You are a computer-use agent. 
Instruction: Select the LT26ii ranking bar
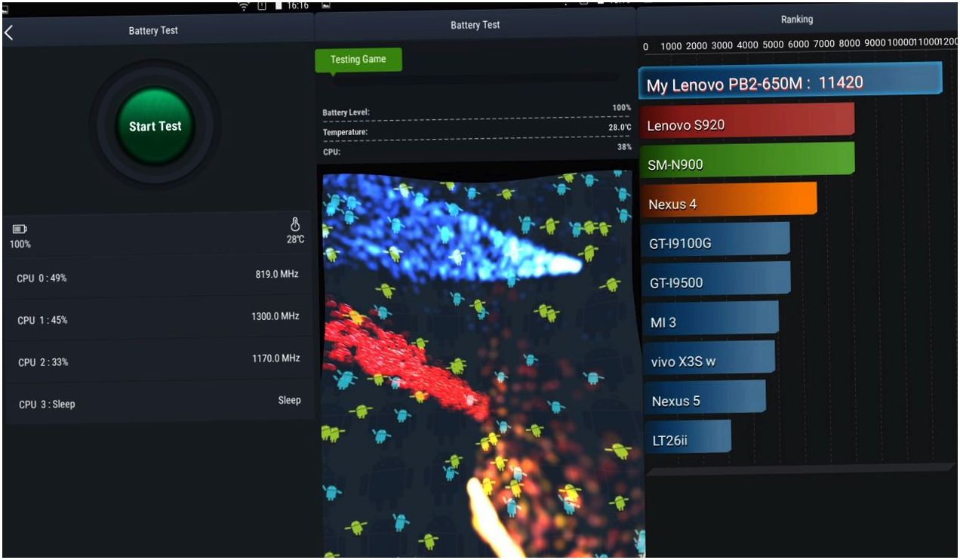(x=688, y=438)
